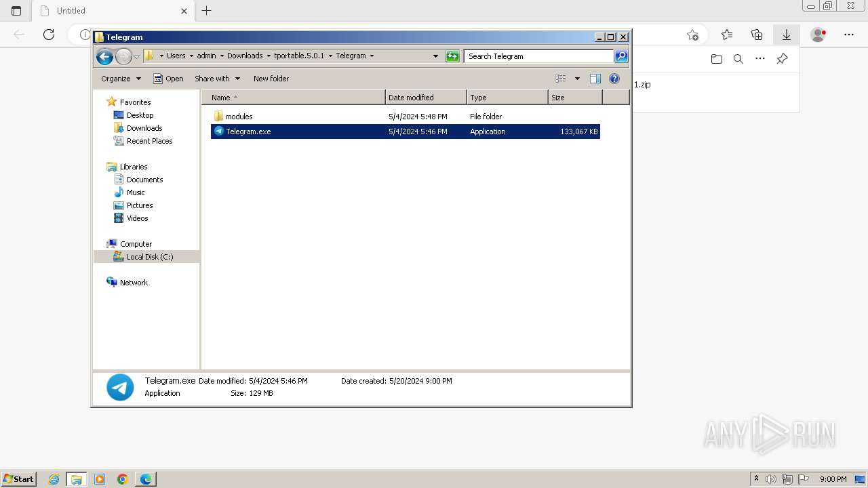
Task: Open more options in downloads panel
Action: 760,59
